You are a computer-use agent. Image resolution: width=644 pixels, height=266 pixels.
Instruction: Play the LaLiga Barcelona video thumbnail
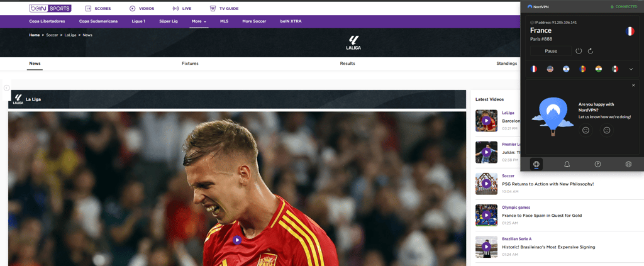tap(486, 121)
